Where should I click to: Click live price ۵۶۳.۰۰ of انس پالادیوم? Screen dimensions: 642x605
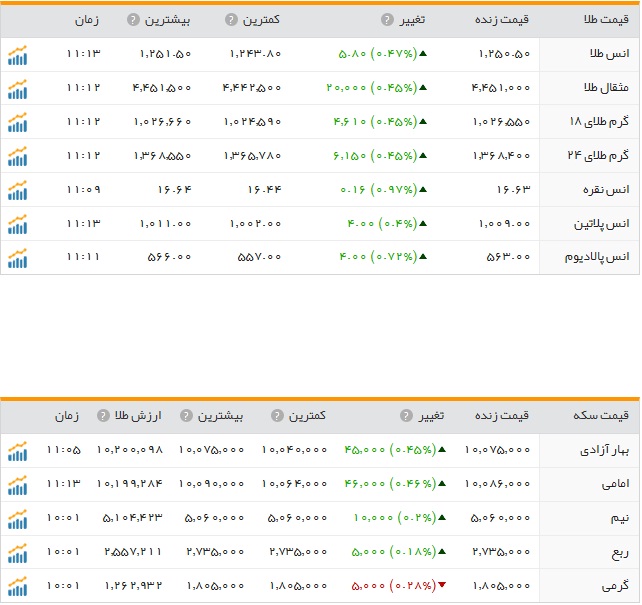[508, 257]
